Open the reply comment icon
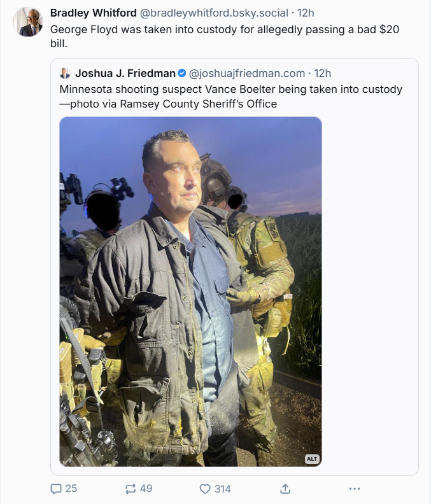This screenshot has height=504, width=431. (x=56, y=489)
